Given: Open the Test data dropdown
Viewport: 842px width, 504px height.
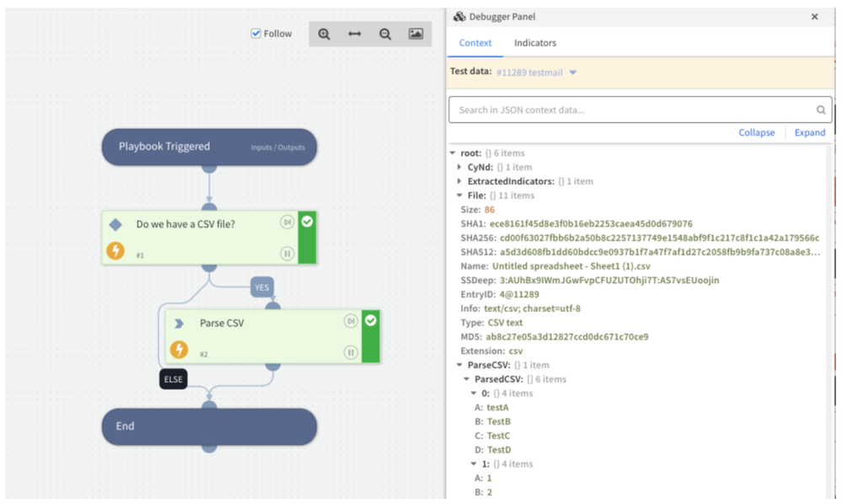Looking at the screenshot, I should coord(573,72).
